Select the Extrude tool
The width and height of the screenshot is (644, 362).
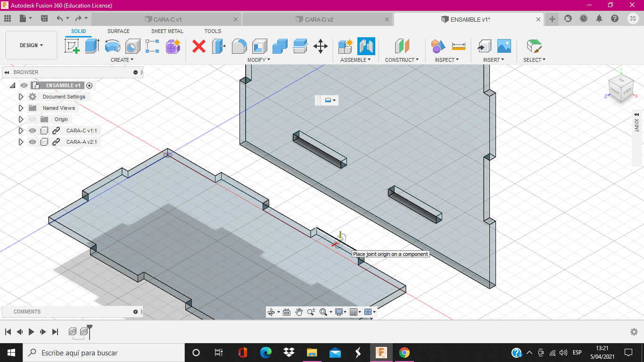[x=92, y=46]
